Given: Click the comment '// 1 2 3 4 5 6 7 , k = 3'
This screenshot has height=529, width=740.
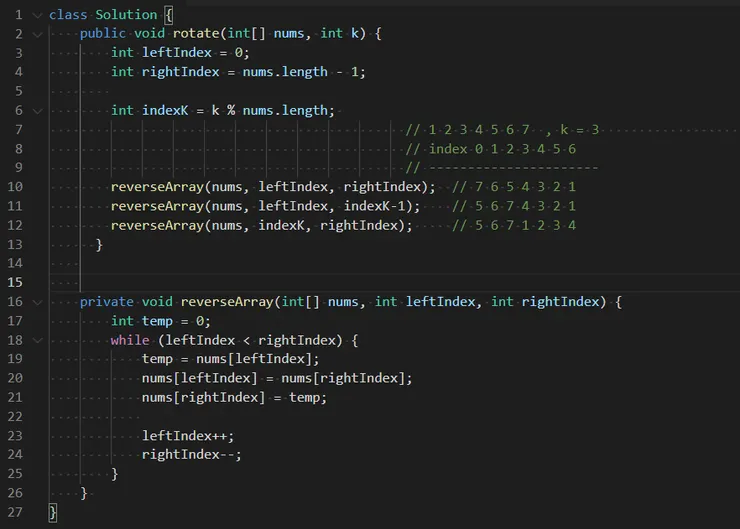Looking at the screenshot, I should click(x=502, y=130).
